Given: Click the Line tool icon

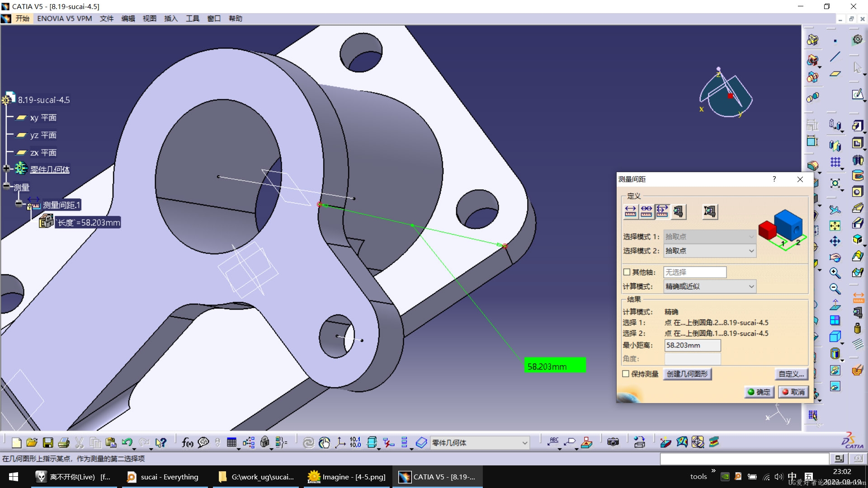Looking at the screenshot, I should pyautogui.click(x=835, y=57).
